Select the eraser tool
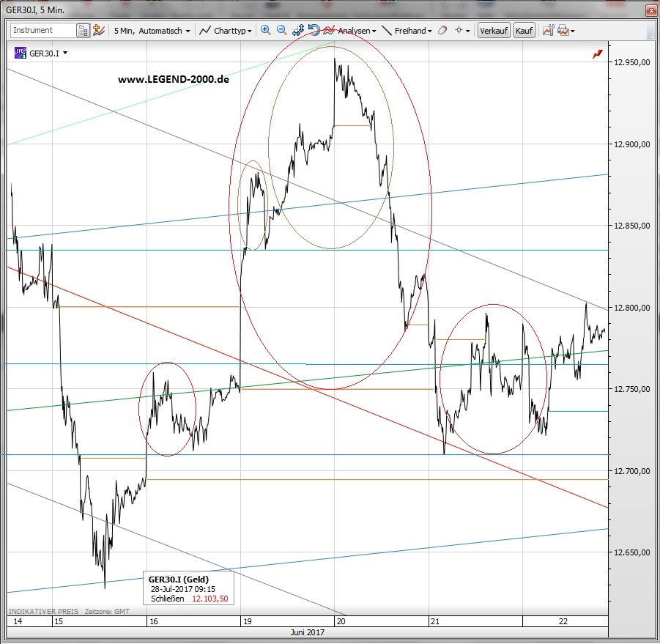Viewport: 660px width, 644px height. pos(442,31)
